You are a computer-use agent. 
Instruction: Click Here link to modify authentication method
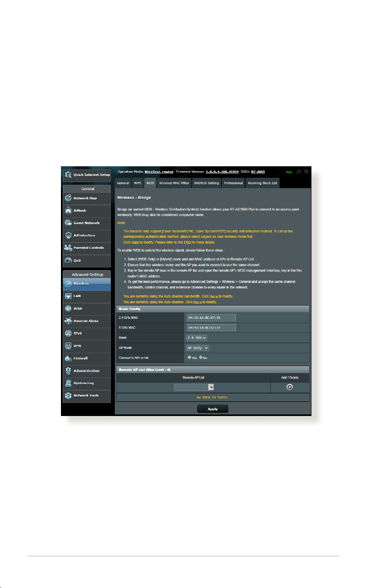pos(135,243)
